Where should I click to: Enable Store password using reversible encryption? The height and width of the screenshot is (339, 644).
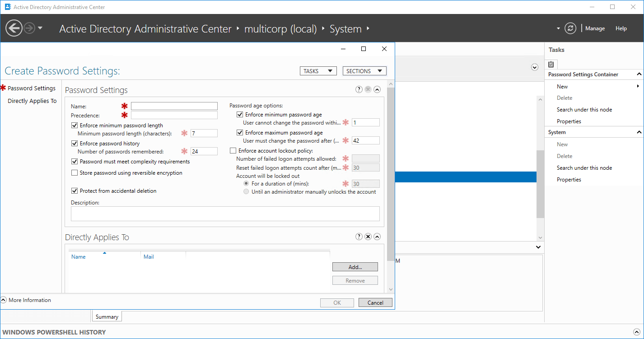(75, 173)
